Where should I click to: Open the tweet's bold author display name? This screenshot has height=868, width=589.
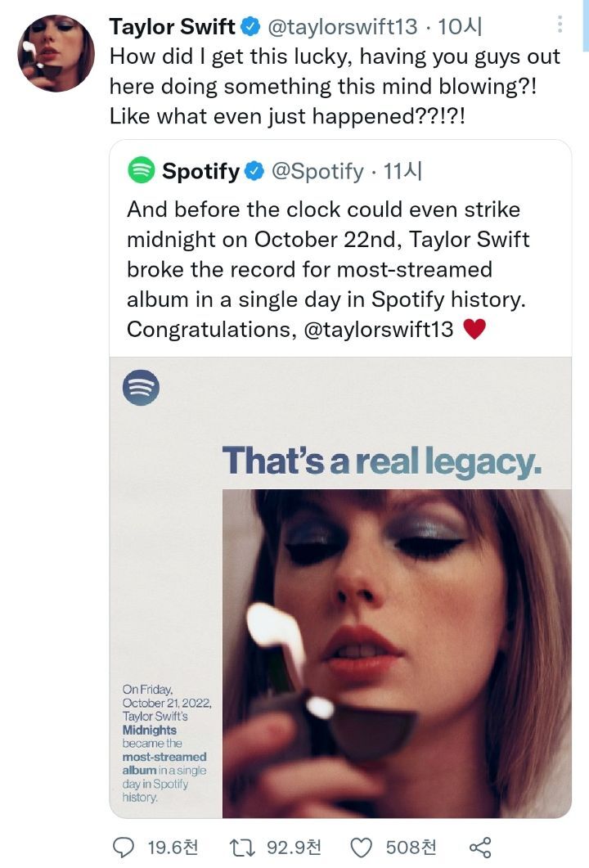(172, 27)
